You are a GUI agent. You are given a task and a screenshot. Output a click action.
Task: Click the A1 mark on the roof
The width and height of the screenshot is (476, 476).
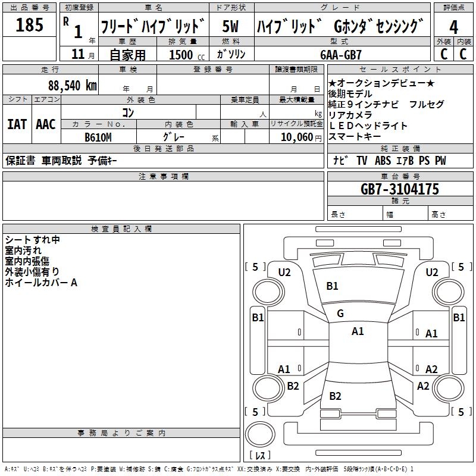pyautogui.click(x=358, y=331)
